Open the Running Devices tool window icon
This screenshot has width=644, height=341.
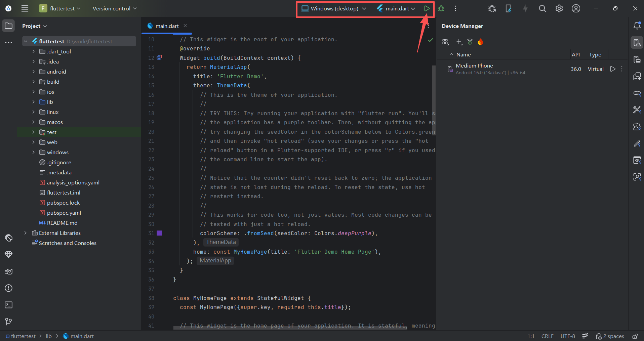point(637,59)
